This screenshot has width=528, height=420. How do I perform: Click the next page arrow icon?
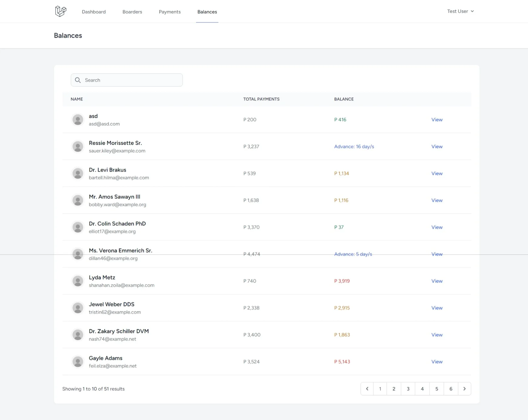click(464, 388)
